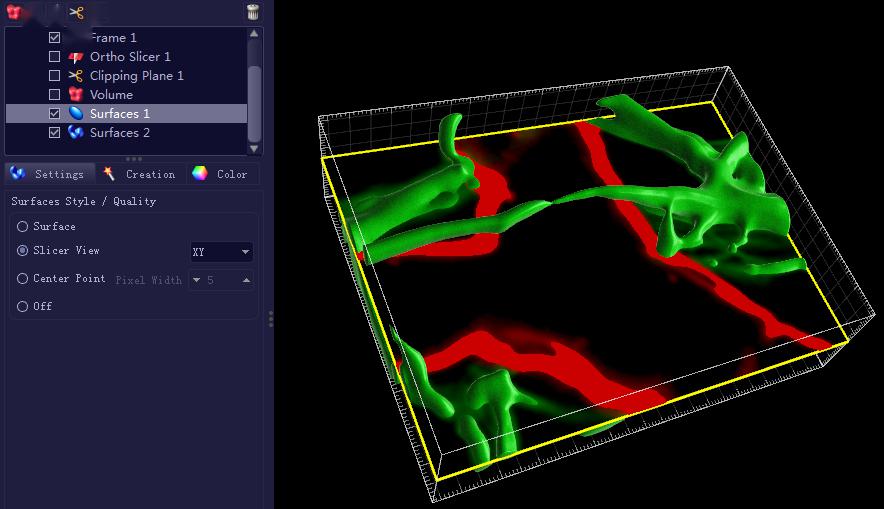This screenshot has height=509, width=884.
Task: Delete selected object with trash icon
Action: (253, 12)
